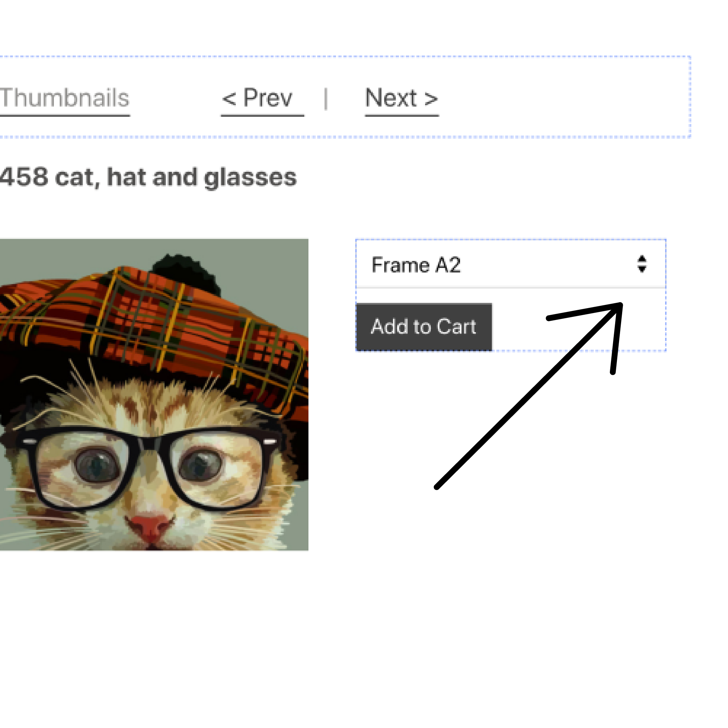Click the cat's left eye behind the glasses

click(97, 466)
